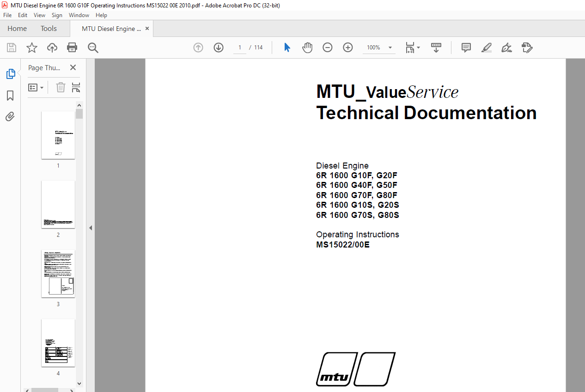The height and width of the screenshot is (392, 585).
Task: Open the Find text magnifier tool
Action: (x=93, y=48)
